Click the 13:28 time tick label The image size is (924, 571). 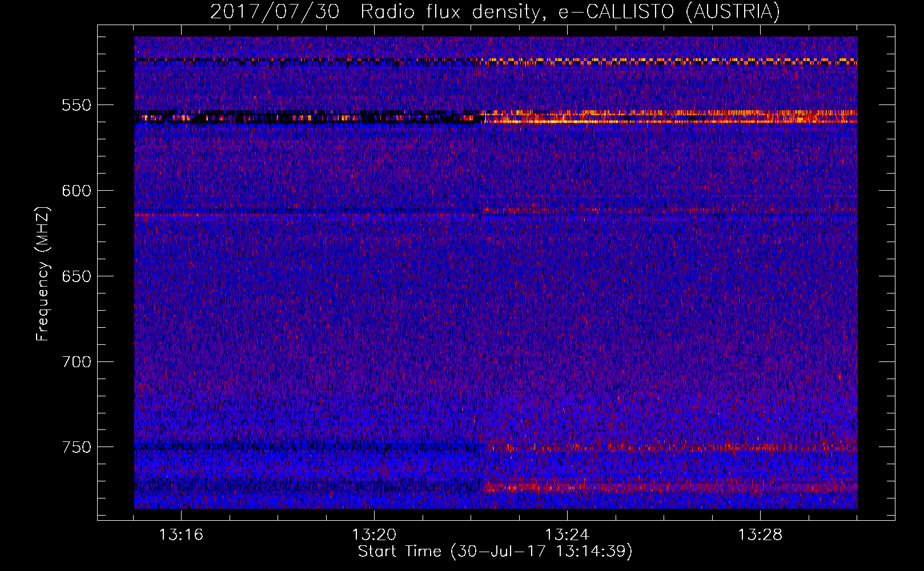click(x=760, y=535)
